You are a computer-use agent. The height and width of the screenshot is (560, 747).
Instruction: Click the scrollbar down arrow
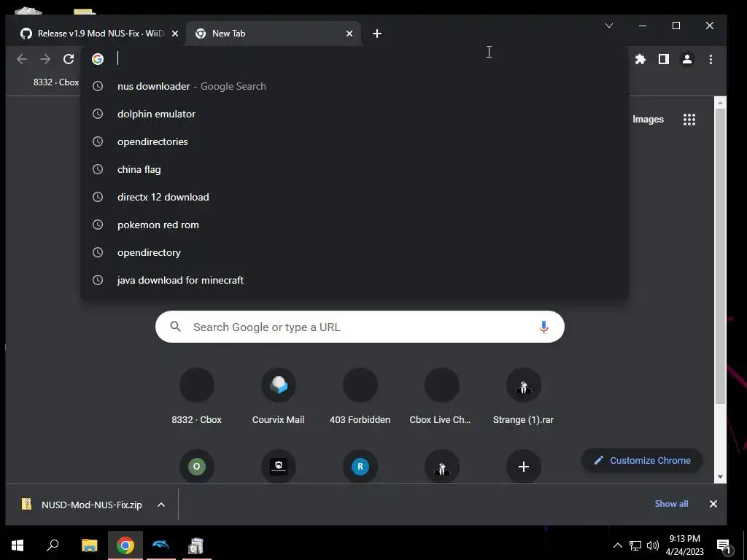pos(720,477)
